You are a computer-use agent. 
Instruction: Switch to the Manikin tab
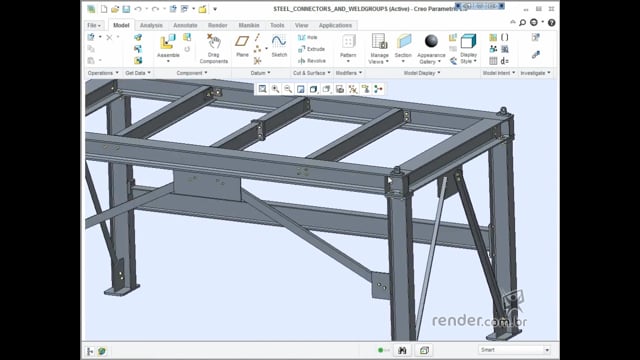pos(249,25)
